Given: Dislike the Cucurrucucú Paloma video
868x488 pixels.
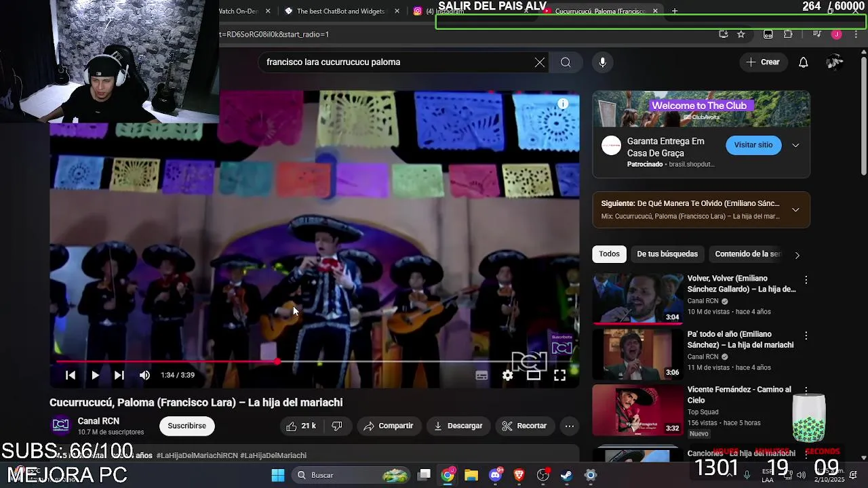Looking at the screenshot, I should [337, 426].
